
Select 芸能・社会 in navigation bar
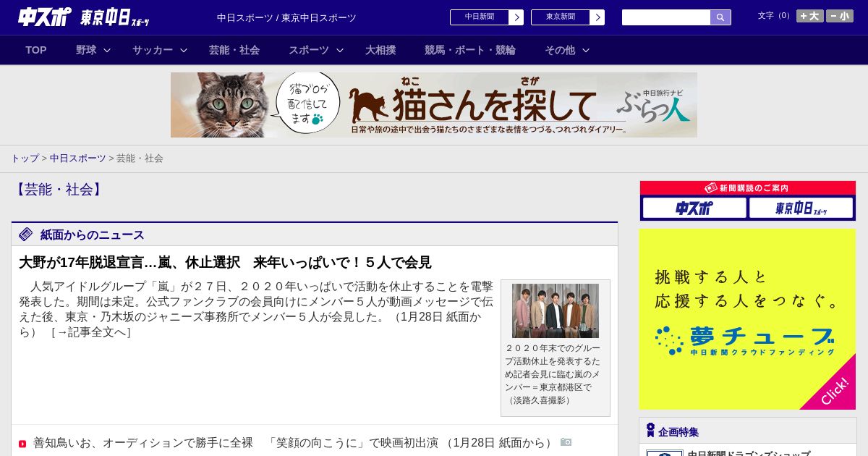coord(234,50)
